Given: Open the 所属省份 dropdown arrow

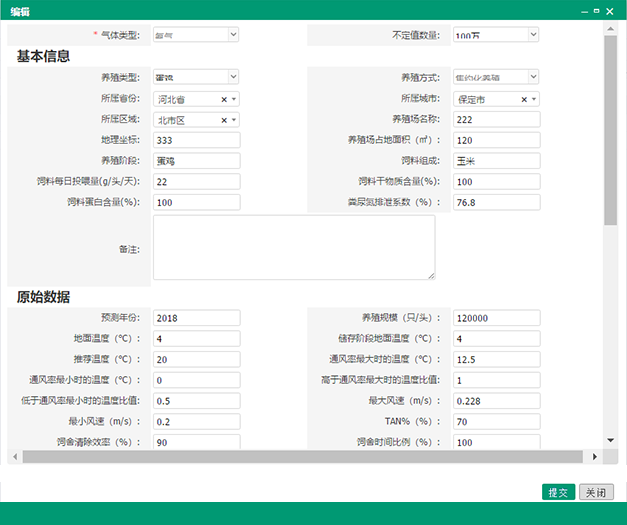Looking at the screenshot, I should (x=234, y=100).
